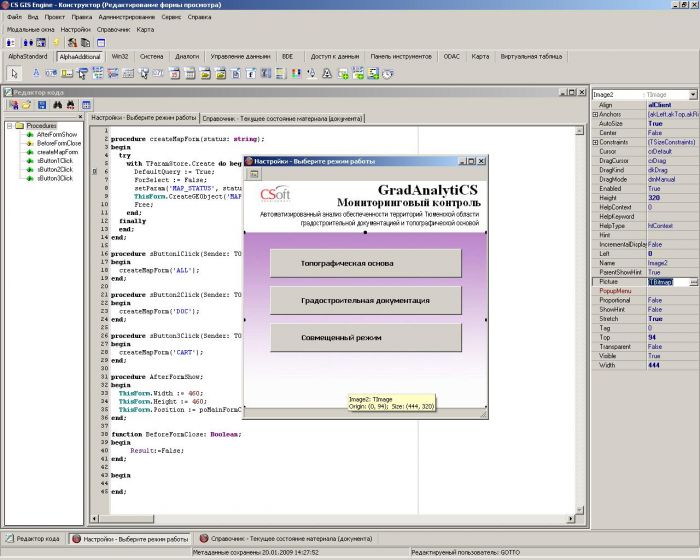
Task: Select AfterFormShow procedure in tree
Action: [x=57, y=134]
